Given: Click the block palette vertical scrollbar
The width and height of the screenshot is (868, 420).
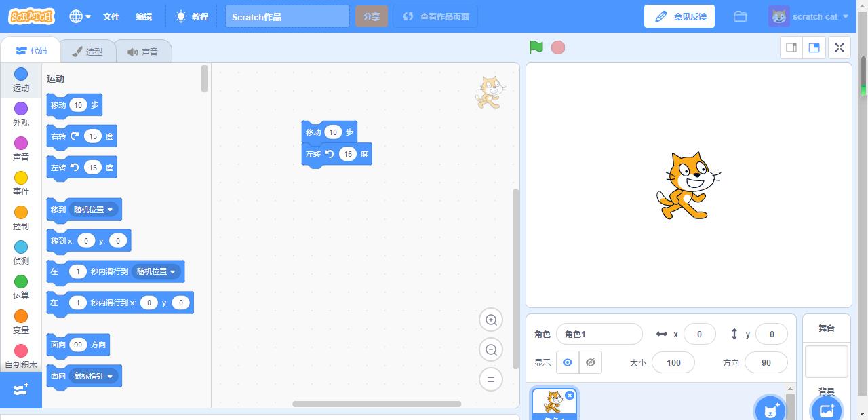Looking at the screenshot, I should tap(205, 79).
